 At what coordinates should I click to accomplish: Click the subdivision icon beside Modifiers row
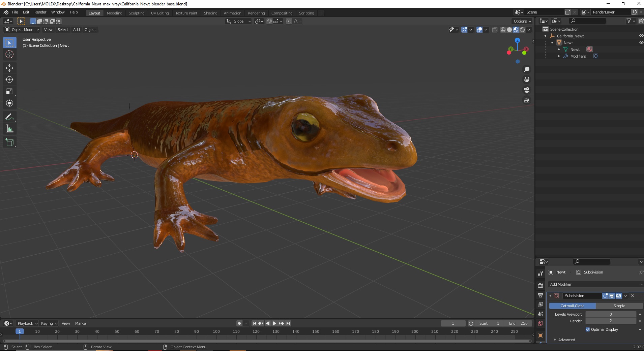point(596,56)
